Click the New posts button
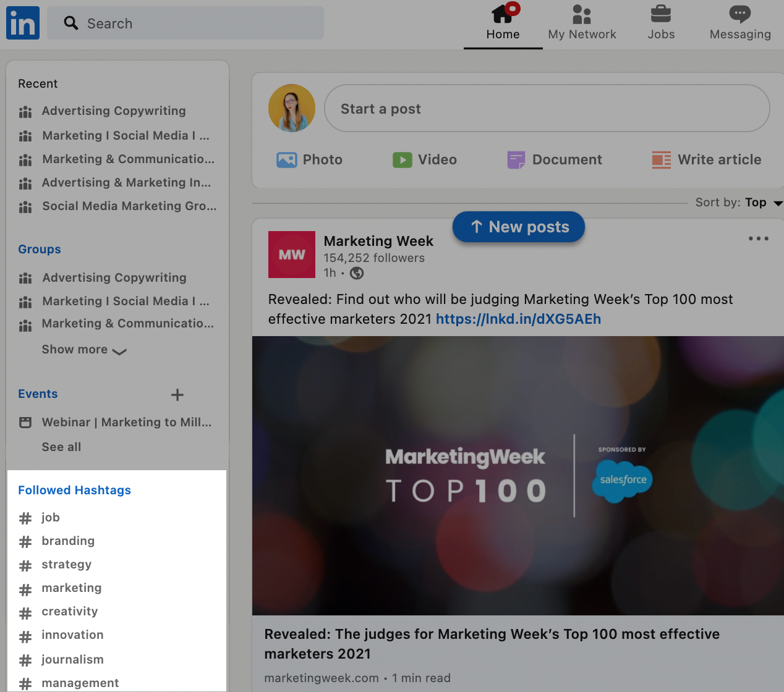This screenshot has height=692, width=784. click(x=519, y=227)
